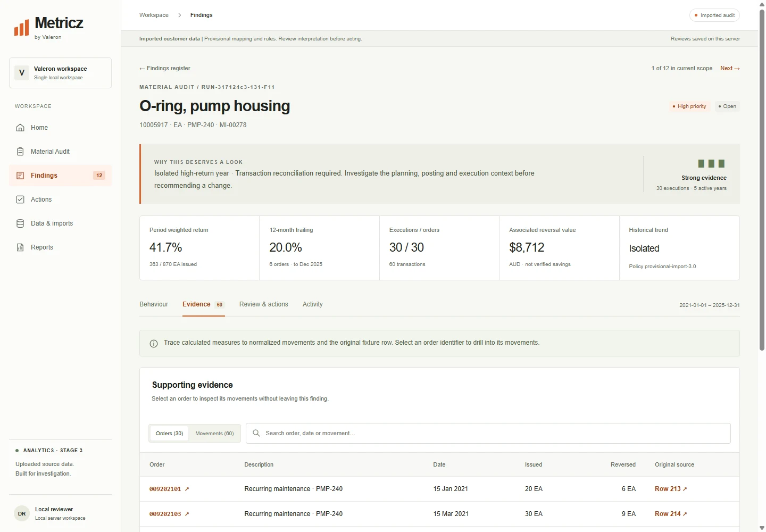Open the Review & actions tab
Viewport: 766px width, 532px height.
point(264,304)
